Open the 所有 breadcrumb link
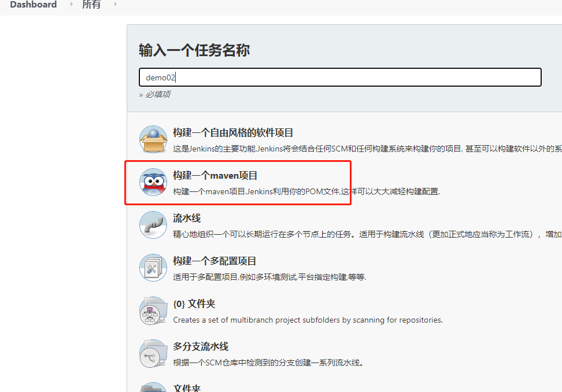The width and height of the screenshot is (562, 392). (91, 5)
